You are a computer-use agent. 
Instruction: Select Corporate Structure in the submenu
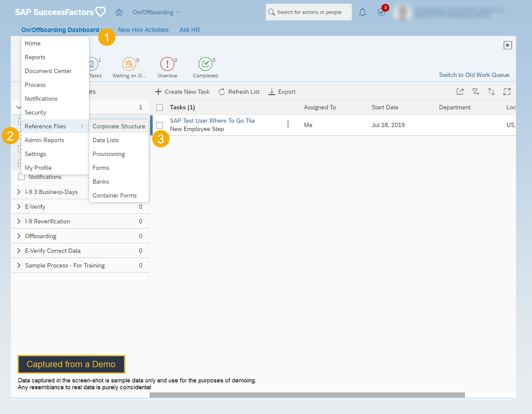[x=119, y=126]
